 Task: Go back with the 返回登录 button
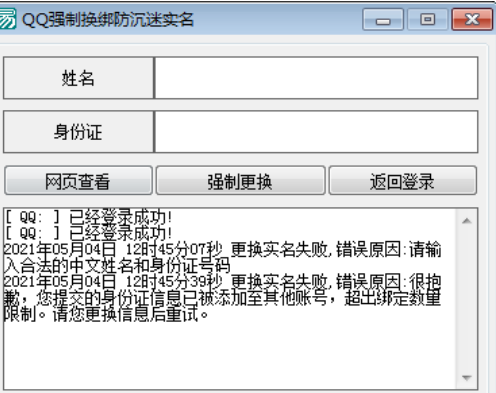pos(403,180)
